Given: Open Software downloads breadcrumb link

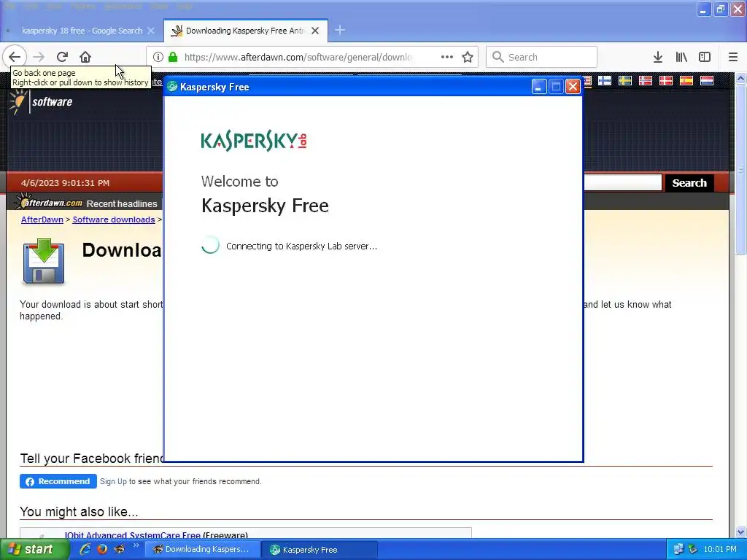Looking at the screenshot, I should (113, 219).
